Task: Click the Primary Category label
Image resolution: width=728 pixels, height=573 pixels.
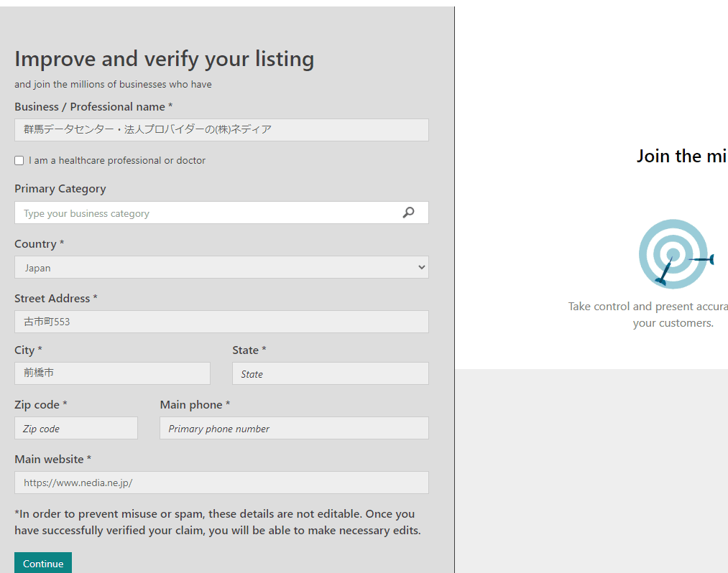Action: click(x=60, y=189)
